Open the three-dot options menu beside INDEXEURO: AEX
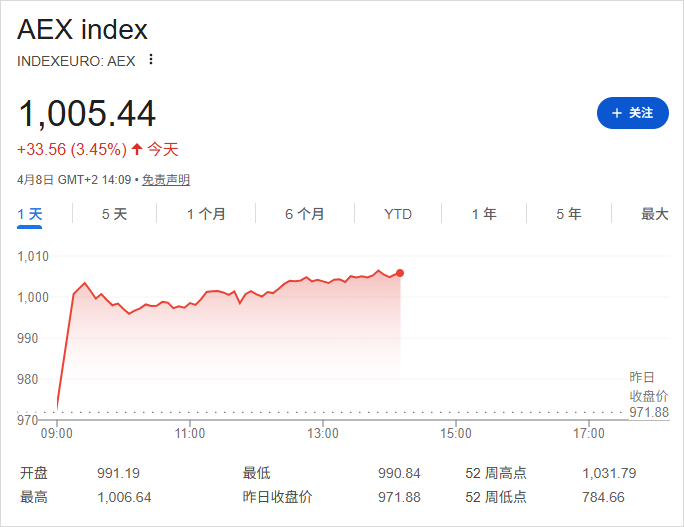Image resolution: width=684 pixels, height=527 pixels. click(x=151, y=59)
